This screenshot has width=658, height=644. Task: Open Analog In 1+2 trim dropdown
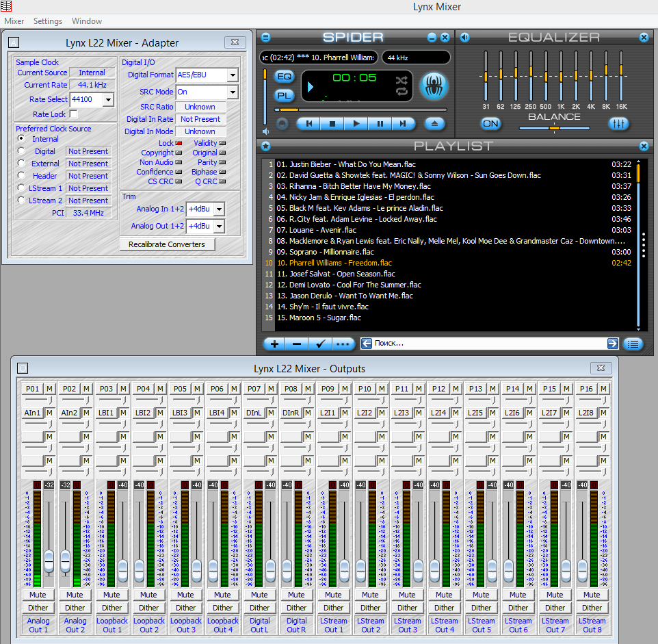click(x=219, y=209)
